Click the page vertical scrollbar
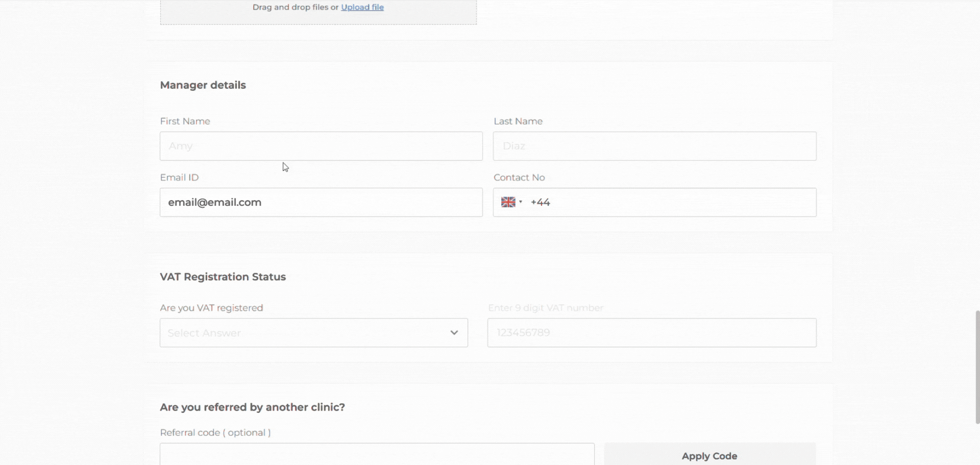 point(977,367)
